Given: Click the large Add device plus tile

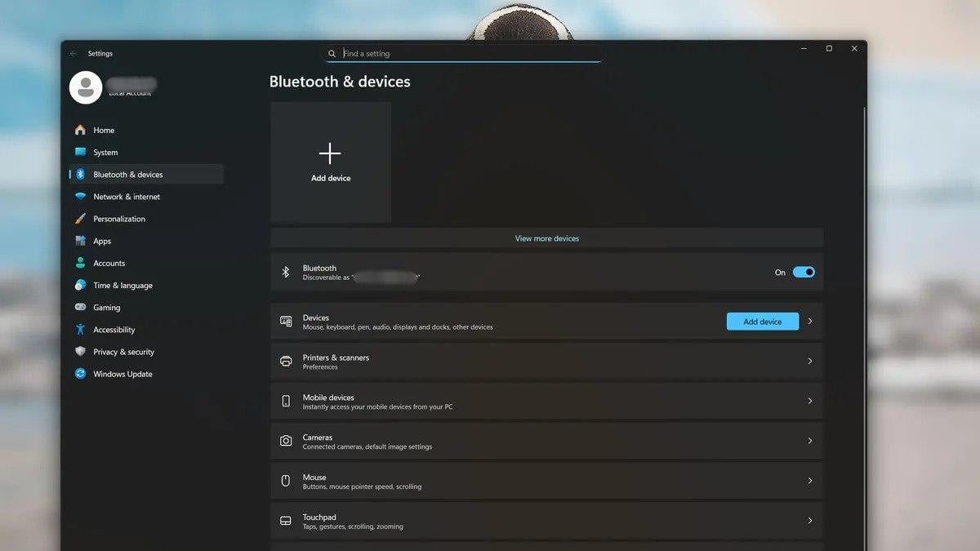Looking at the screenshot, I should tap(331, 162).
